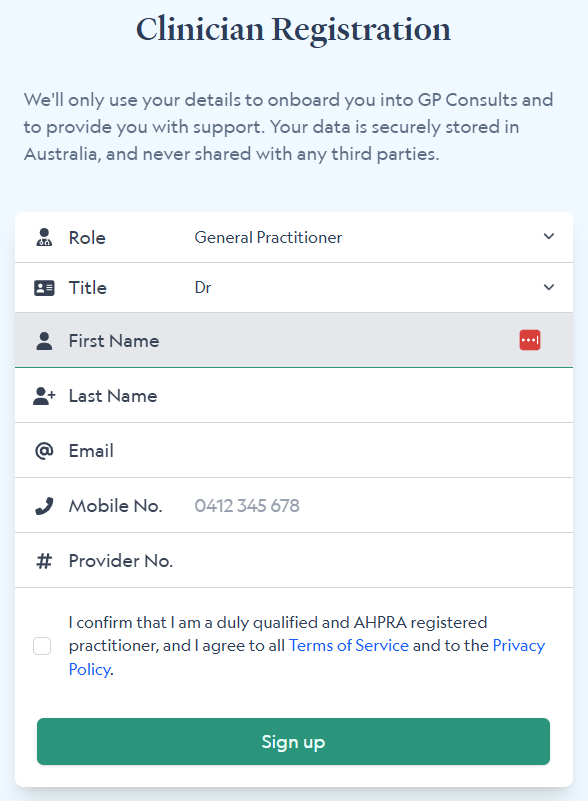Image resolution: width=588 pixels, height=801 pixels.
Task: Submit the form with Sign up
Action: click(x=293, y=742)
